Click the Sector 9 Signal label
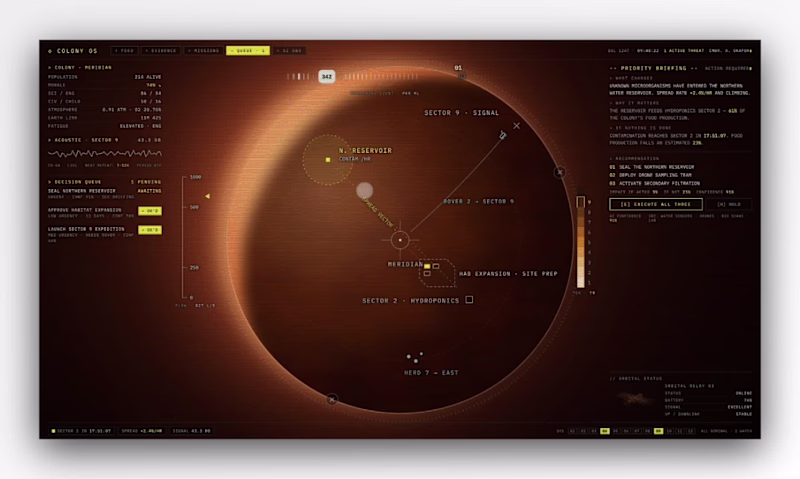Image resolution: width=800 pixels, height=479 pixels. point(462,113)
